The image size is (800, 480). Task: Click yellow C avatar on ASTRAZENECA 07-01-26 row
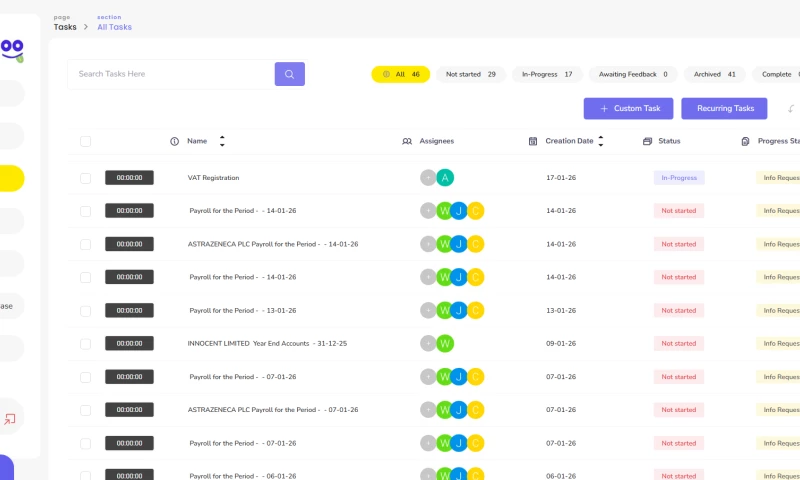point(476,410)
